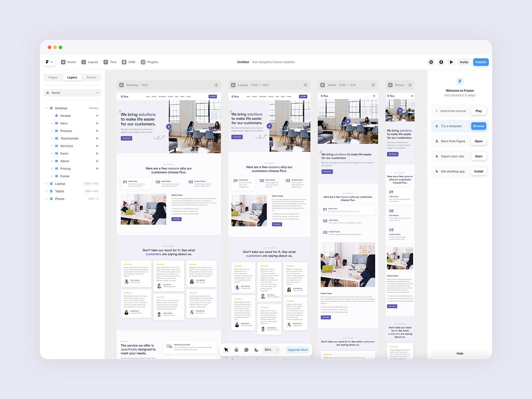This screenshot has height=399, width=532.
Task: Click the Publish button
Action: point(480,62)
